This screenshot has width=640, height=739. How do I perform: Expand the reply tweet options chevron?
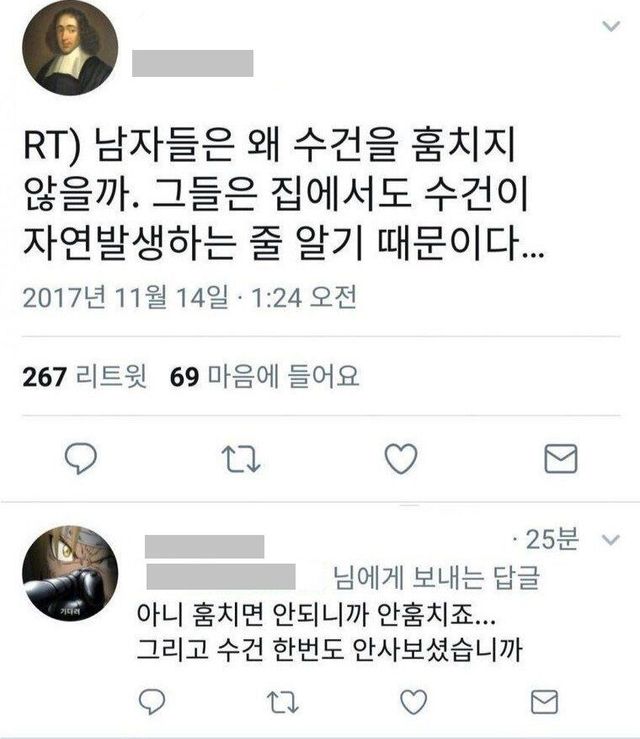611,540
